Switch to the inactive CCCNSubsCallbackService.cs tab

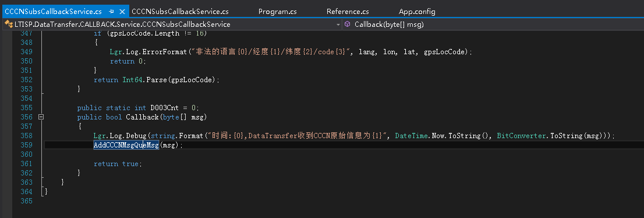[x=180, y=12]
